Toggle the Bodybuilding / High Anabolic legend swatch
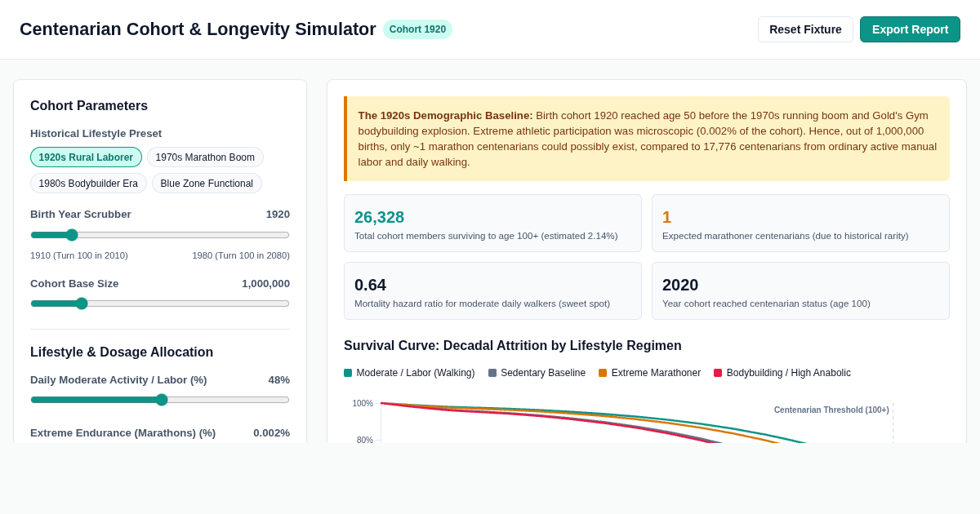The height and width of the screenshot is (514, 980). point(718,373)
